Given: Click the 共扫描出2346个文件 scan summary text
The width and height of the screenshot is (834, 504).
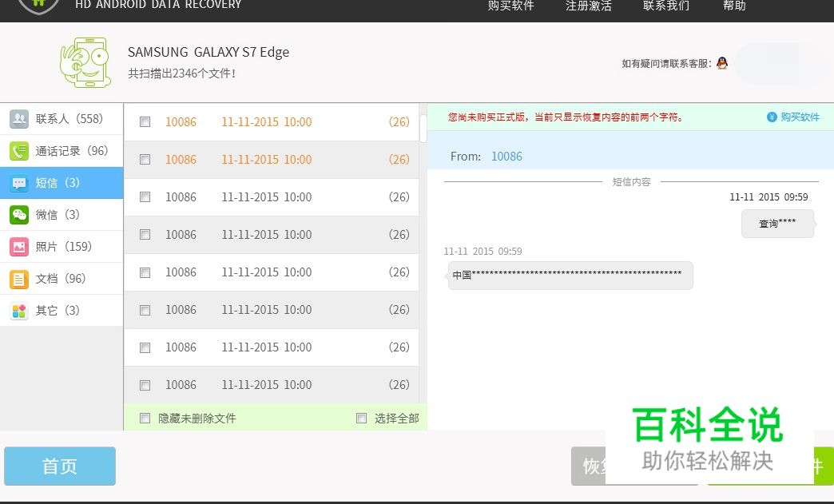Looking at the screenshot, I should [x=181, y=73].
